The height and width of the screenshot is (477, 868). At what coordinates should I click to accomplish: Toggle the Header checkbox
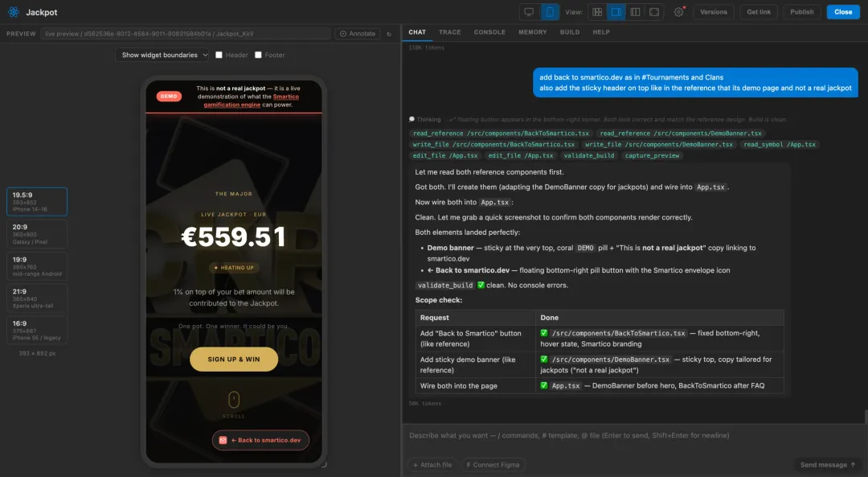click(219, 55)
